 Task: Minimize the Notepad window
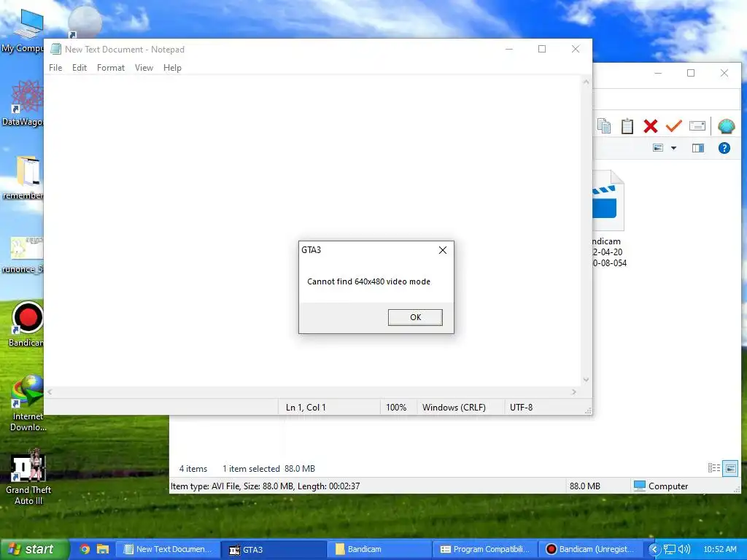pos(508,49)
